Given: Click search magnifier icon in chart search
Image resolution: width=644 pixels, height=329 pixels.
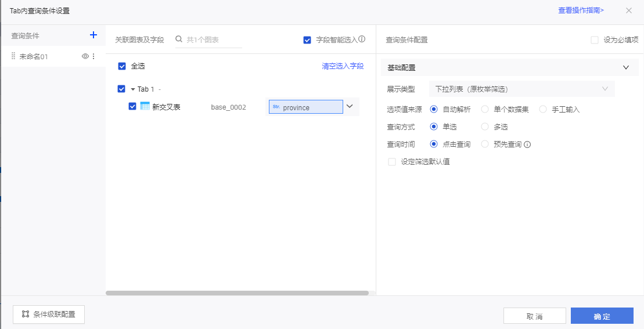Looking at the screenshot, I should [179, 39].
